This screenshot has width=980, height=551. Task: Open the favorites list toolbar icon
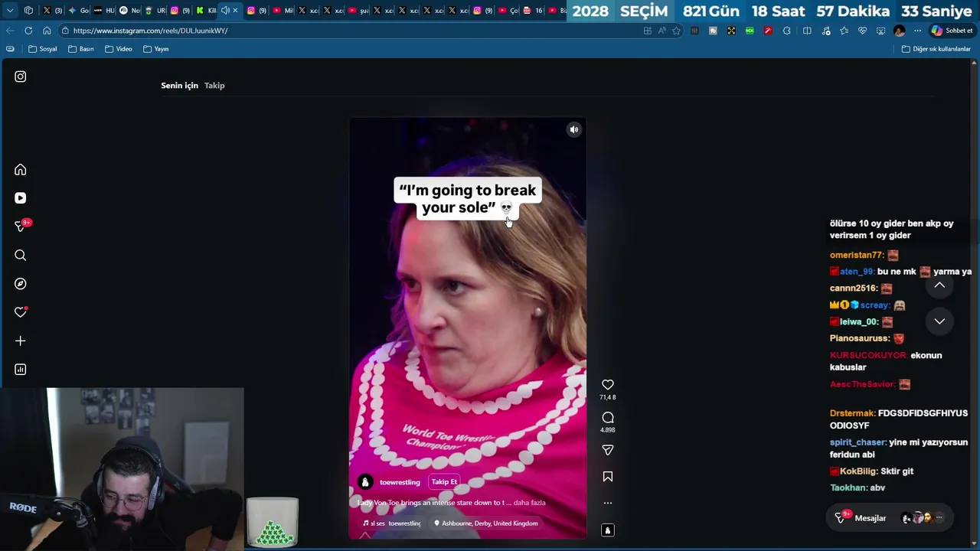pyautogui.click(x=844, y=31)
